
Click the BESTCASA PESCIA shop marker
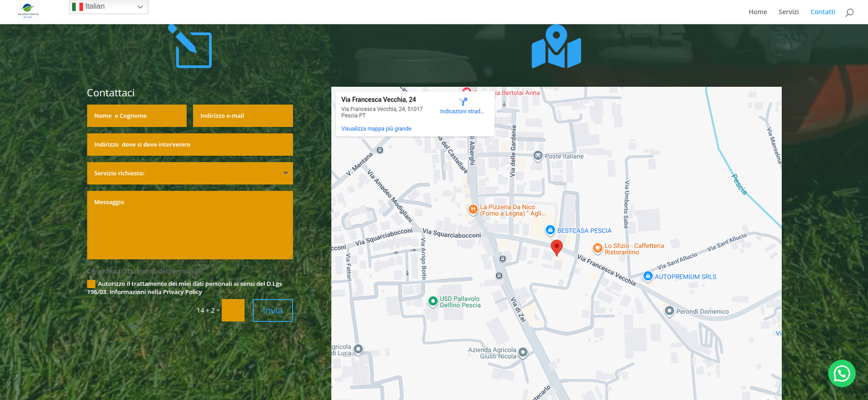(x=550, y=230)
